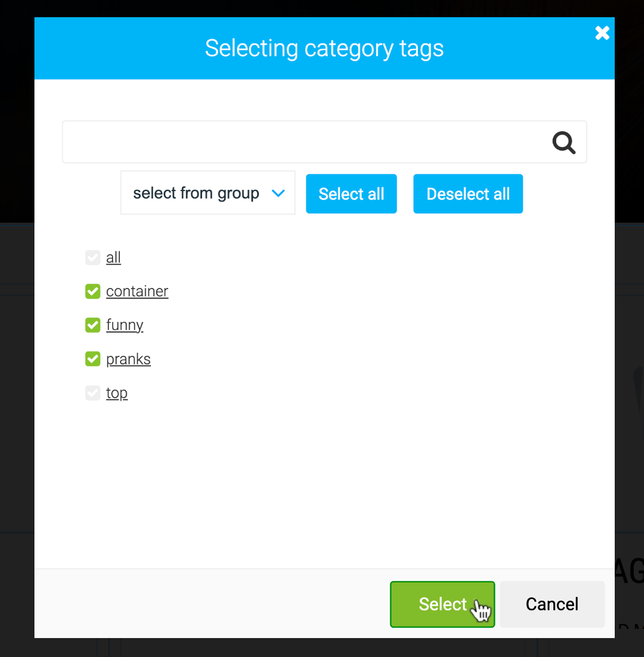
Task: Confirm with the green Select button
Action: click(442, 604)
